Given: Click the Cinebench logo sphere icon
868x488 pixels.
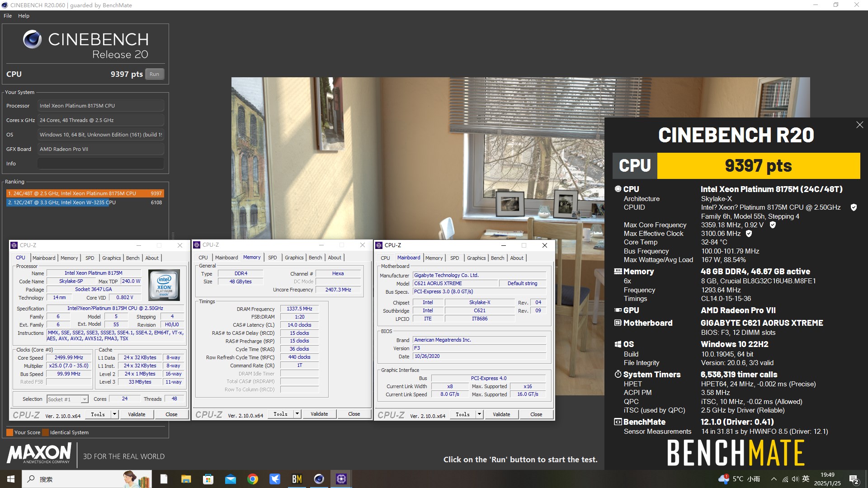Looking at the screenshot, I should click(x=33, y=39).
